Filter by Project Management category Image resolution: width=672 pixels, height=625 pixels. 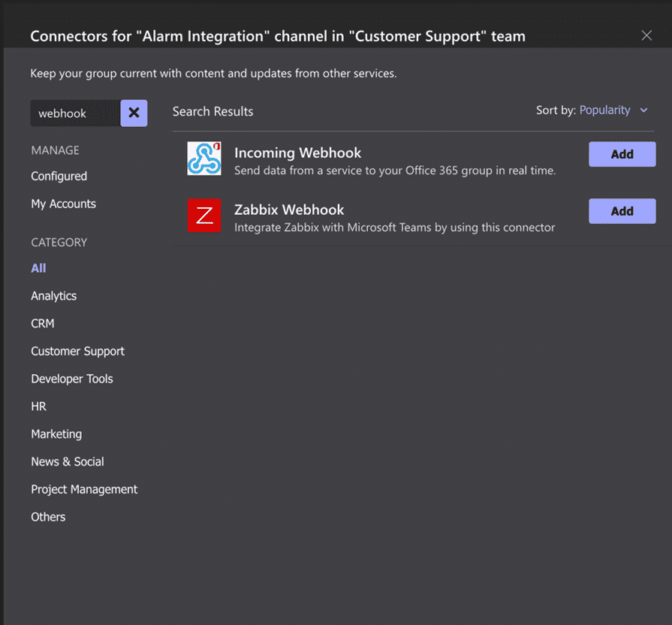coord(84,489)
